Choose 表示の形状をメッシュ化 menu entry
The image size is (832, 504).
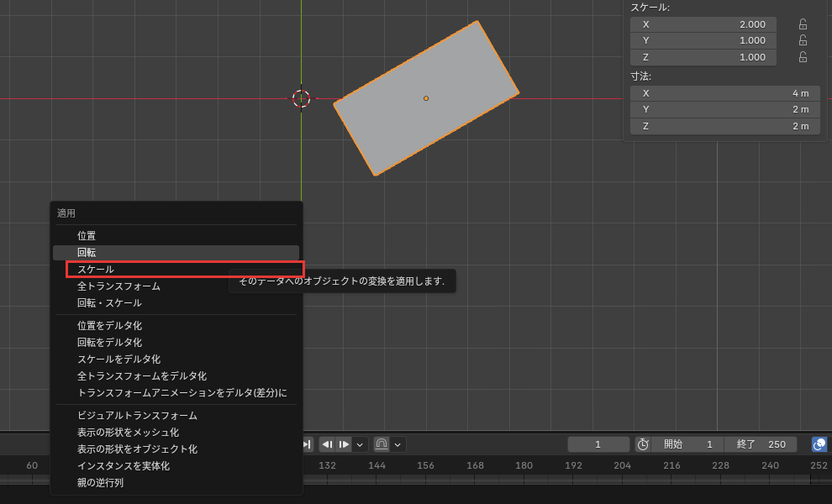pyautogui.click(x=176, y=433)
